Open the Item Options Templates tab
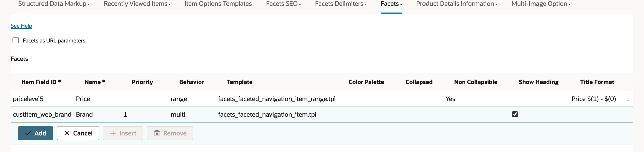Image resolution: width=644 pixels, height=152 pixels. (x=218, y=4)
